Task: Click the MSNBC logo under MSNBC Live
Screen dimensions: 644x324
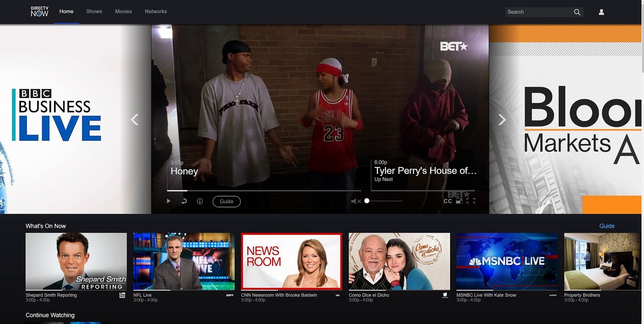Action: (553, 295)
